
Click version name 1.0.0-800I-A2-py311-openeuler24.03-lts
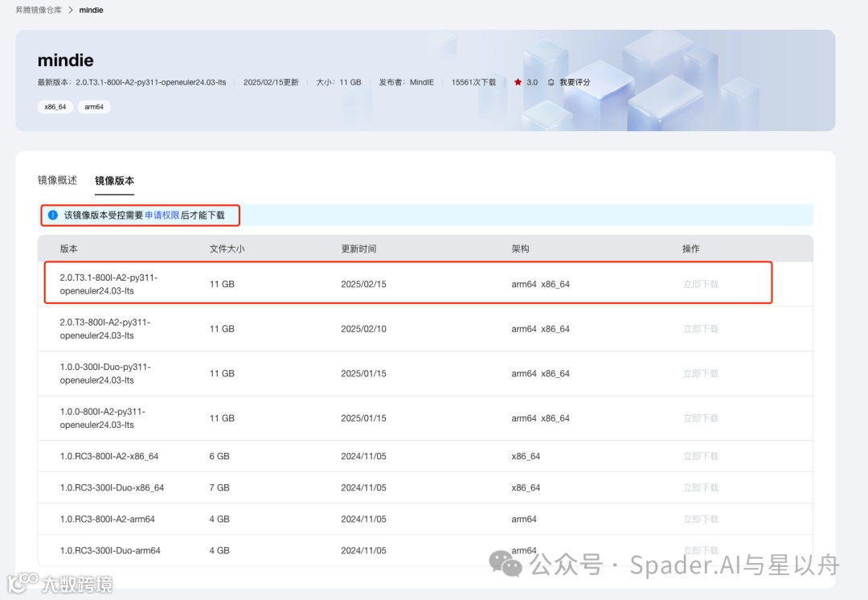click(x=102, y=418)
